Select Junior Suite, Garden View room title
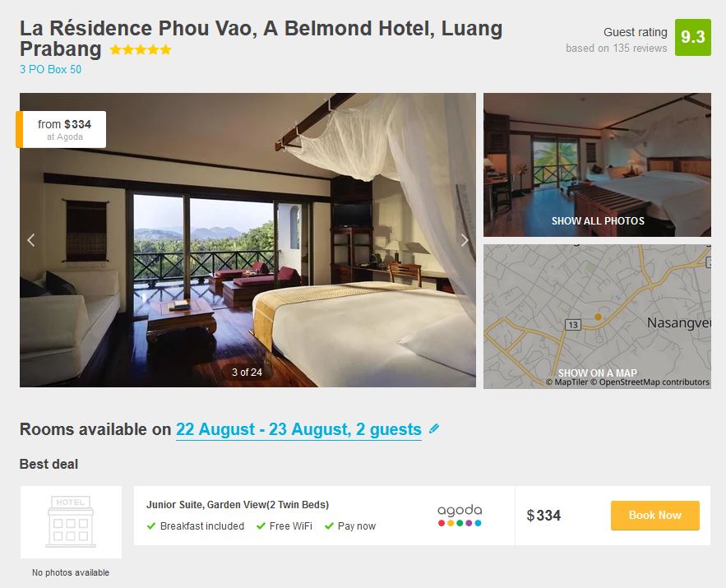 (238, 505)
